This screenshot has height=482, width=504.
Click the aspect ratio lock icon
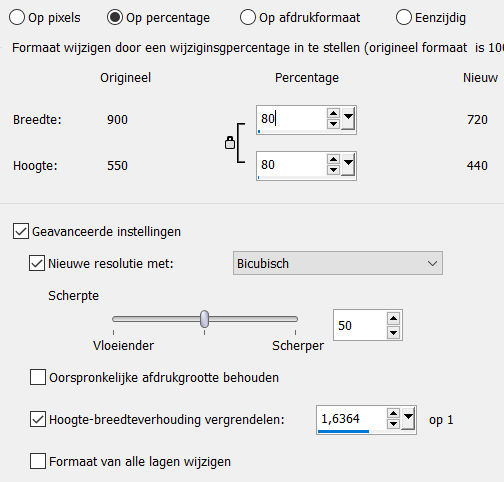click(230, 142)
